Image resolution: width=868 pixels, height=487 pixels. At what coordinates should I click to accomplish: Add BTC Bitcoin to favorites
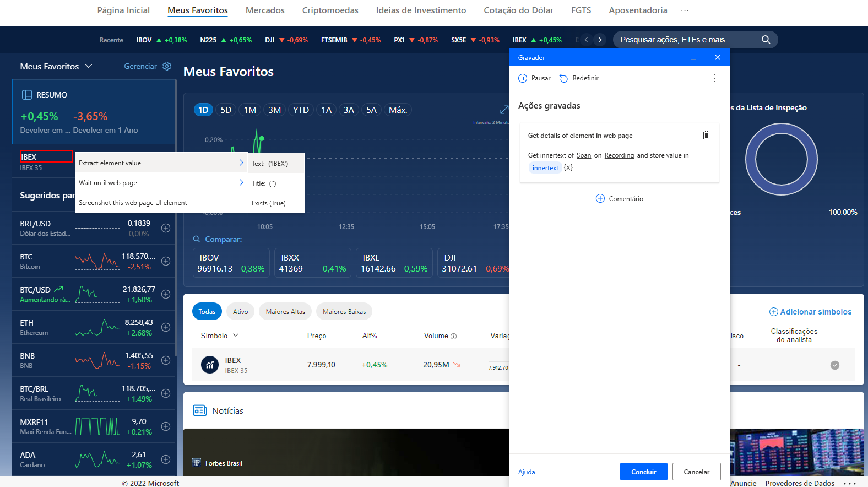click(x=166, y=261)
